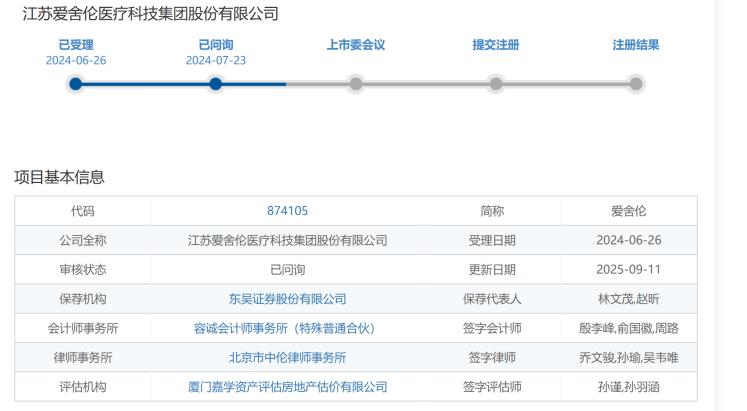
Task: Open the 北京市中伦律师事务所 law firm link
Action: (x=287, y=357)
